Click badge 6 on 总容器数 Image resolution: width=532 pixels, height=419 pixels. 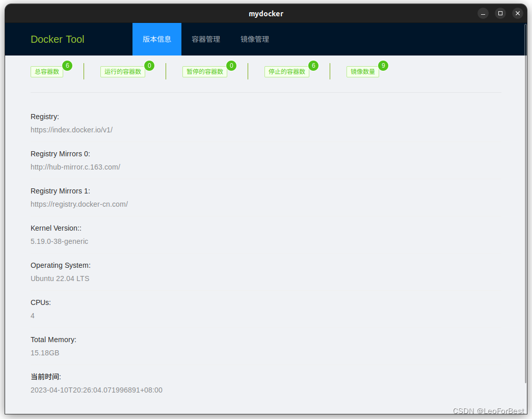coord(67,66)
